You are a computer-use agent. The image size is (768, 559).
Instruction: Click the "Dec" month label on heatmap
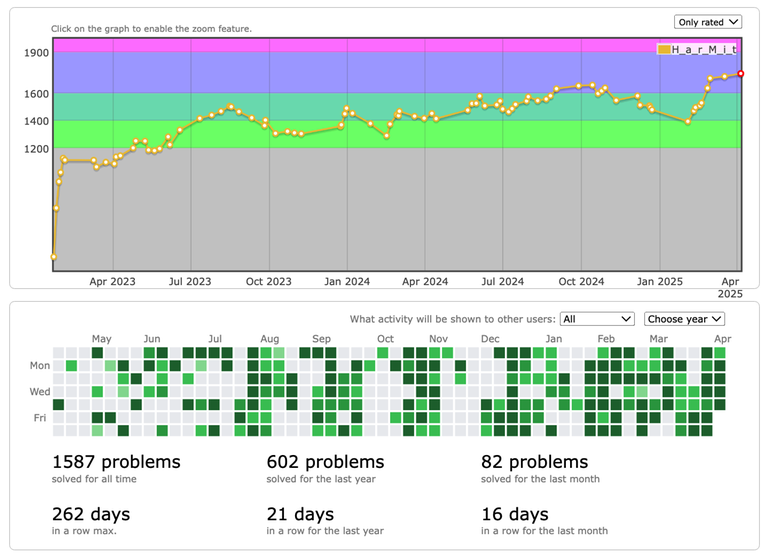(x=490, y=339)
